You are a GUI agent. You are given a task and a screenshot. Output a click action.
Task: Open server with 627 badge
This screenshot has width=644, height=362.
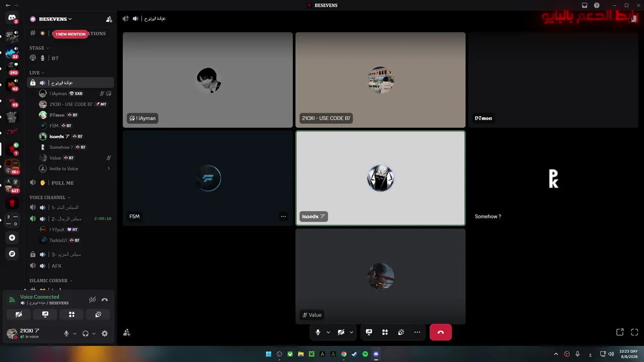(12, 186)
